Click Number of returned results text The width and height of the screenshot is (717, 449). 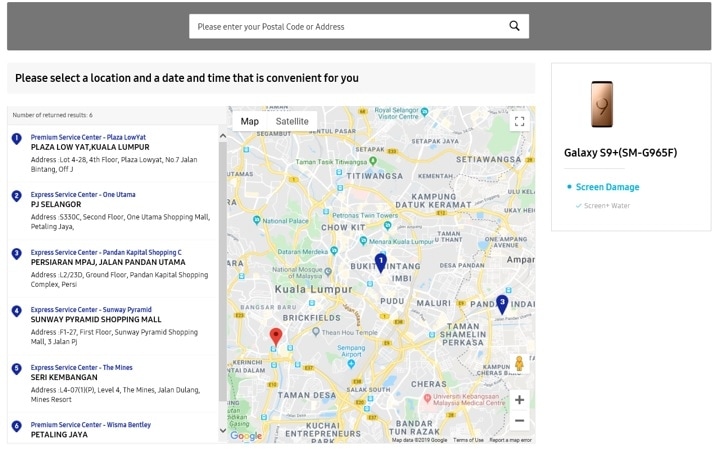pos(52,115)
